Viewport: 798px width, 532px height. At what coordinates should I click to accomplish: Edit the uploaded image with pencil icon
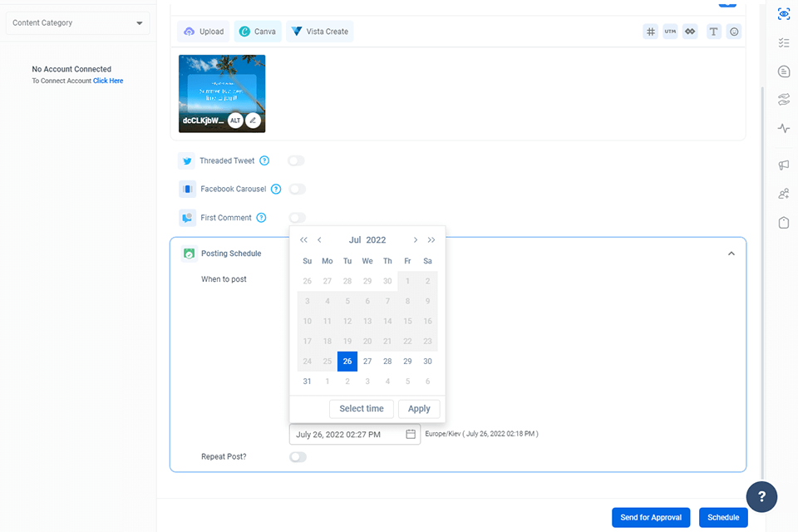coord(253,121)
